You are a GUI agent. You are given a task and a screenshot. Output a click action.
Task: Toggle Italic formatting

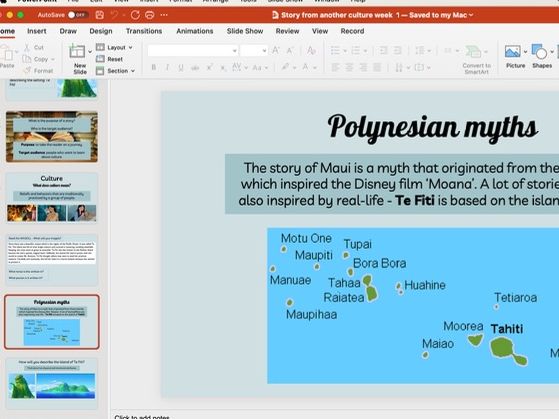tap(167, 67)
